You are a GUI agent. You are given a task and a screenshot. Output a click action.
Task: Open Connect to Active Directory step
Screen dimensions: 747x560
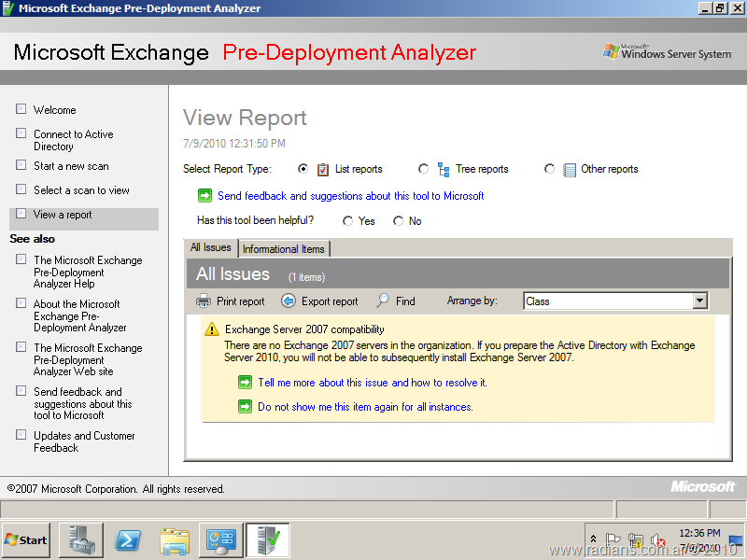coord(74,140)
